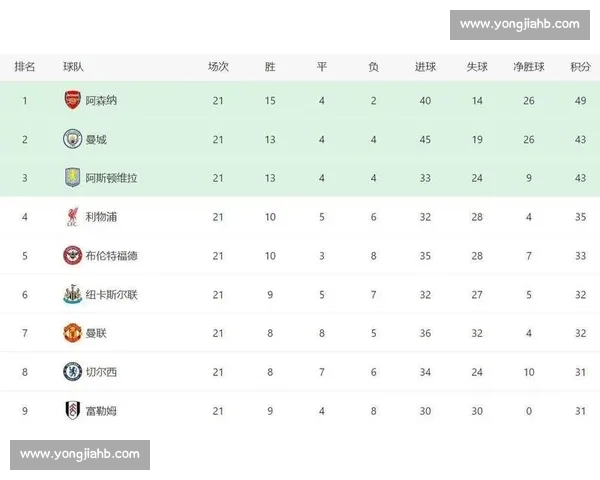Click the top-right www.yongjiahb.com watermark
This screenshot has width=600, height=480.
click(x=519, y=24)
